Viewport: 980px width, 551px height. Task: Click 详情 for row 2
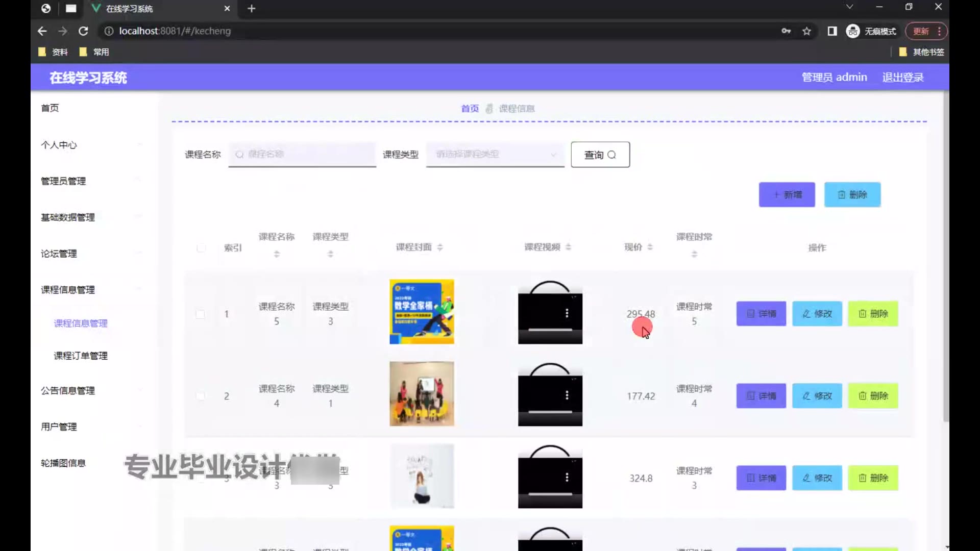point(761,396)
